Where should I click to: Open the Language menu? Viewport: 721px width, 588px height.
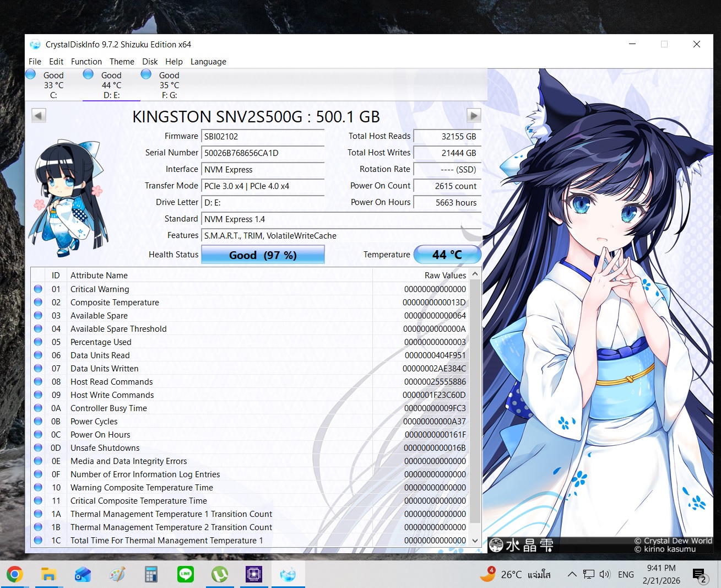pos(208,62)
